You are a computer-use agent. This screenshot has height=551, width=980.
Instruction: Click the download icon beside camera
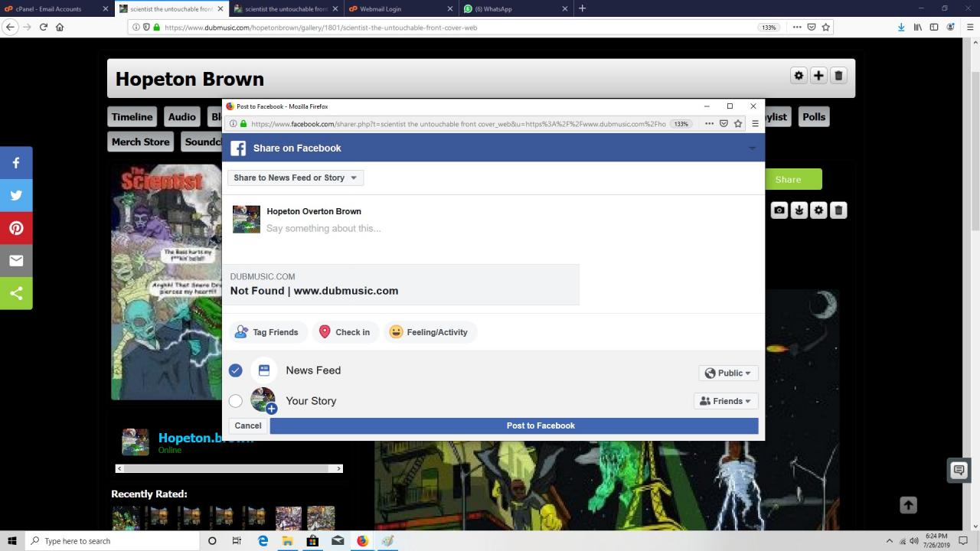coord(799,210)
